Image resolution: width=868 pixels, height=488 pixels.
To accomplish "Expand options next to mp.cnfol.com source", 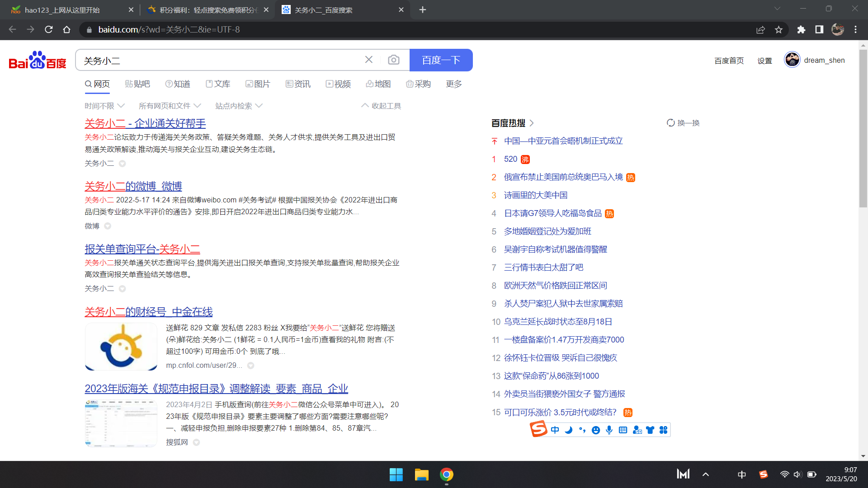I will tap(251, 366).
